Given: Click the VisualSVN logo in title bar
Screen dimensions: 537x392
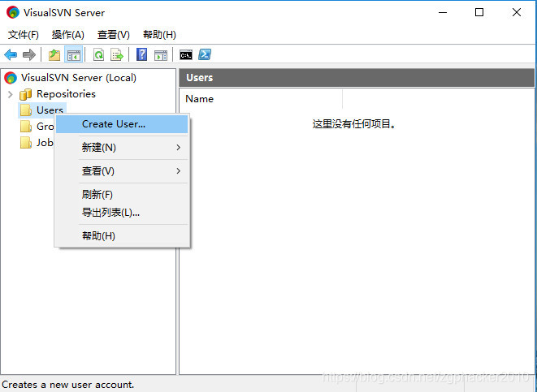Looking at the screenshot, I should pyautogui.click(x=13, y=12).
